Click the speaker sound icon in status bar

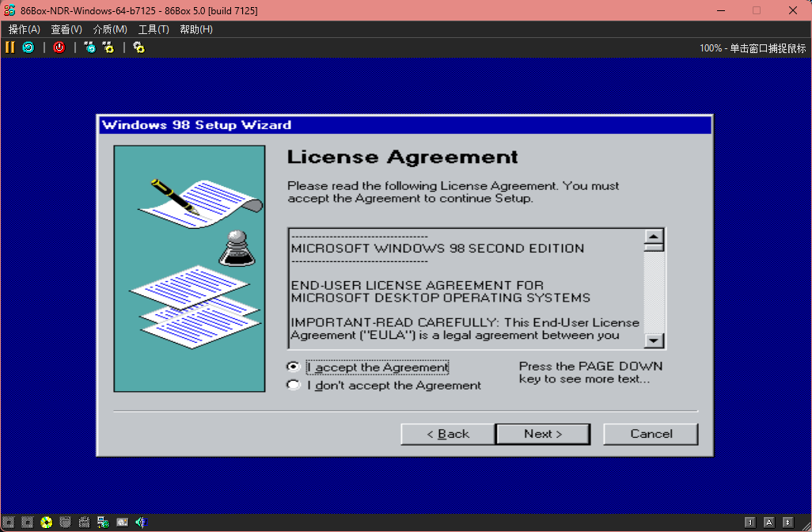point(141,522)
